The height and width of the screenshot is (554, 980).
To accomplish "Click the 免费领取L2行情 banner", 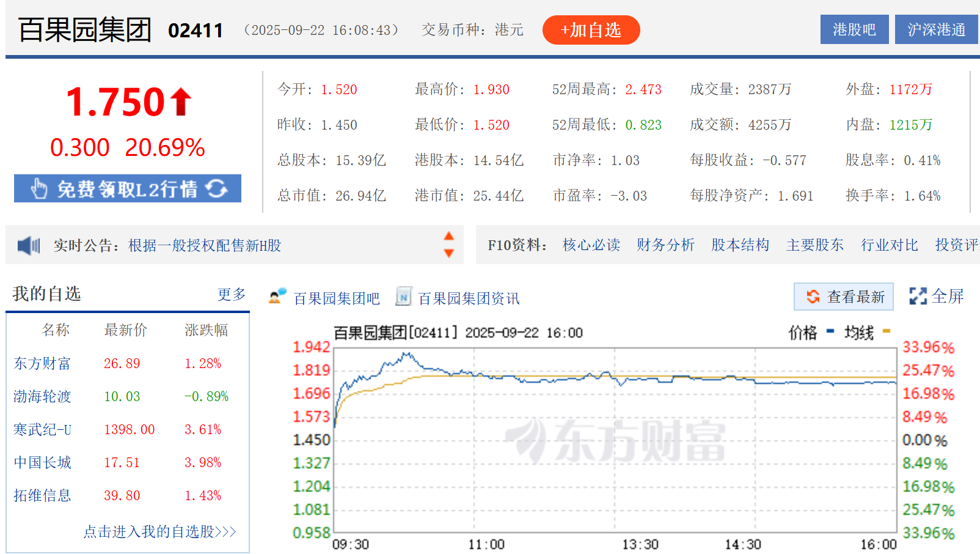I will tap(128, 188).
